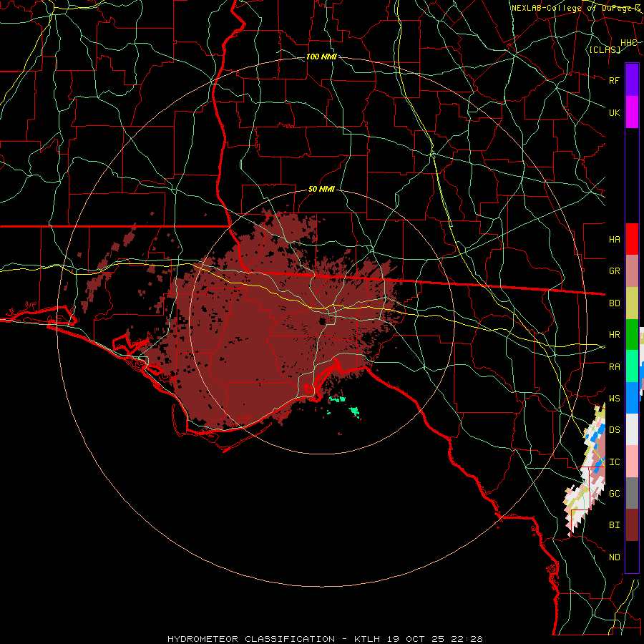Image resolution: width=644 pixels, height=644 pixels.
Task: Click the WS legend label
Action: [x=615, y=399]
